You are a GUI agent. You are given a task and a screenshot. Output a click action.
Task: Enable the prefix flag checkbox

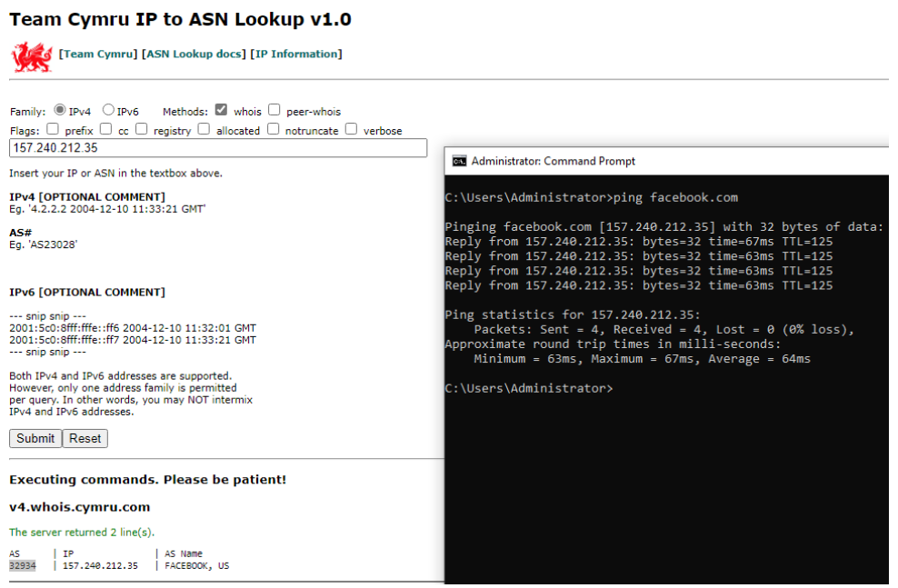pyautogui.click(x=53, y=129)
